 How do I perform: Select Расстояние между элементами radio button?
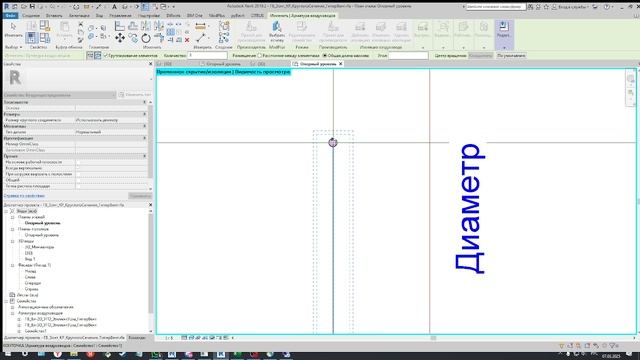click(x=260, y=56)
